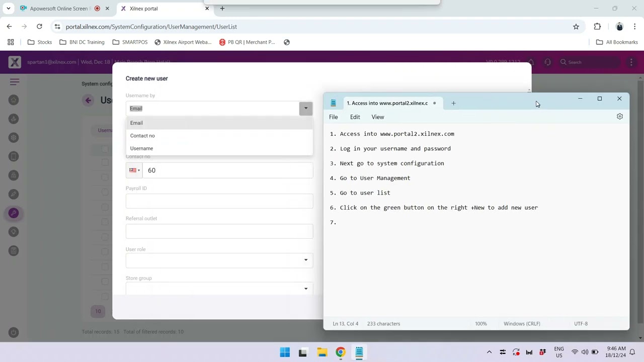Screen dimensions: 644x362
Task: Open the Windows Start menu
Action: point(285,352)
